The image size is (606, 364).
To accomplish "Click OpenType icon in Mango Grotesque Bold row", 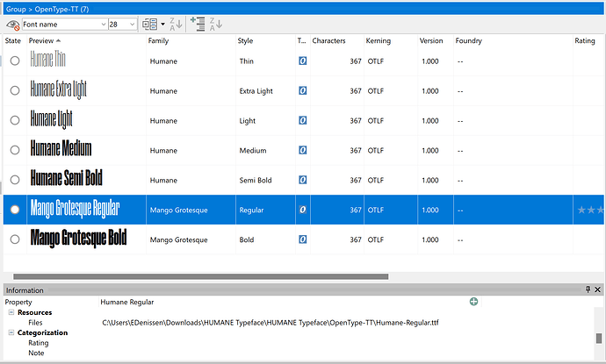I will 303,239.
